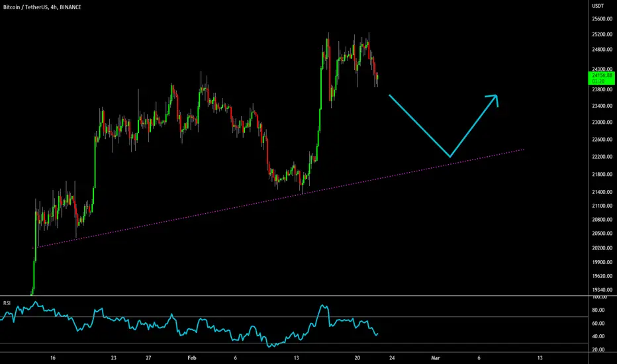Click the 22200.00 price axis label
Screen dimensions: 617x364
[x=602, y=157]
